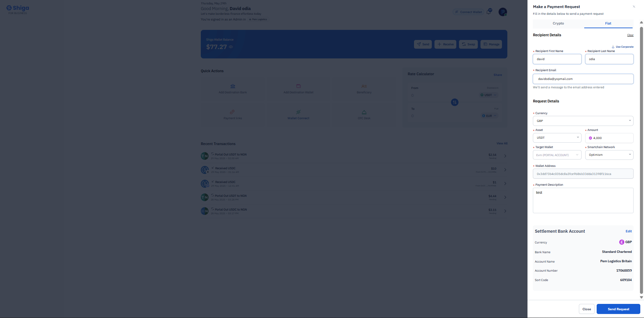Click the Wallet Address field

583,174
